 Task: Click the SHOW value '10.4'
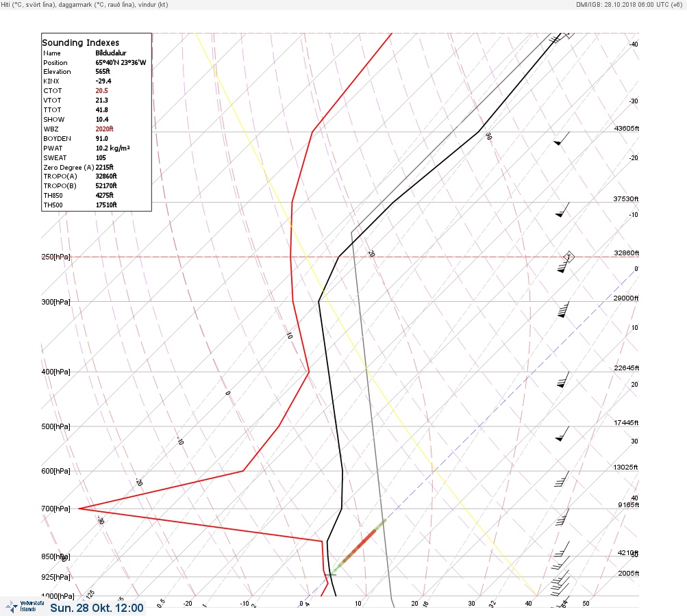pyautogui.click(x=102, y=120)
